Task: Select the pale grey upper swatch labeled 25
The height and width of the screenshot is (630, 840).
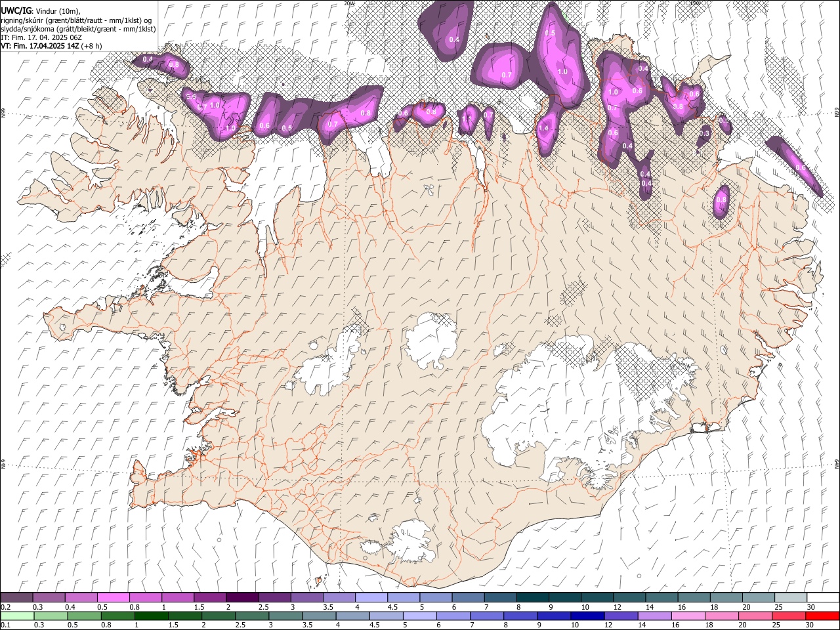Action: pos(790,597)
